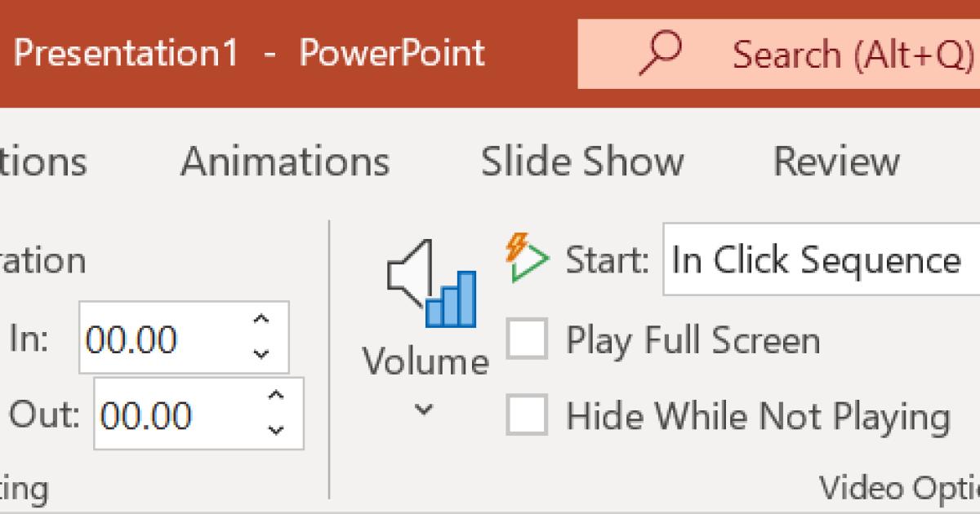Click the Fade In time field

click(163, 338)
